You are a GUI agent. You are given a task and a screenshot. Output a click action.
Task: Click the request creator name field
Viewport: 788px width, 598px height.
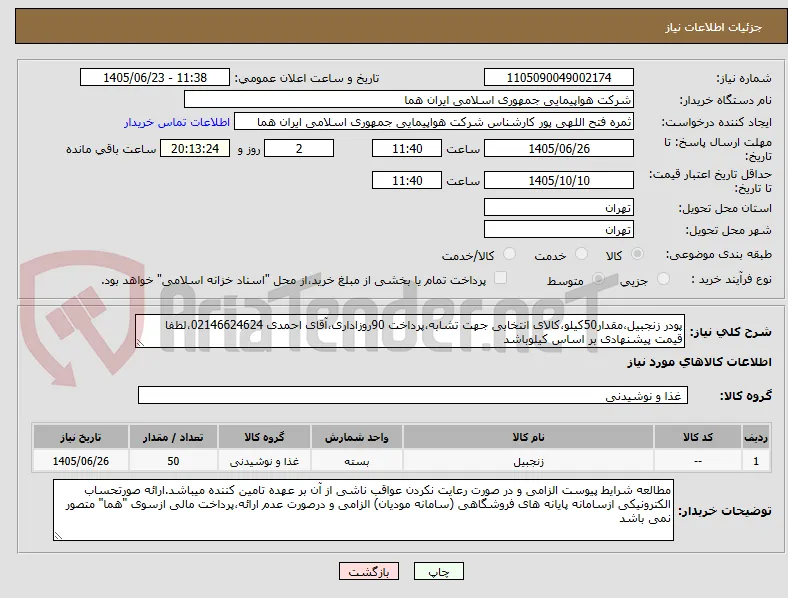click(434, 122)
